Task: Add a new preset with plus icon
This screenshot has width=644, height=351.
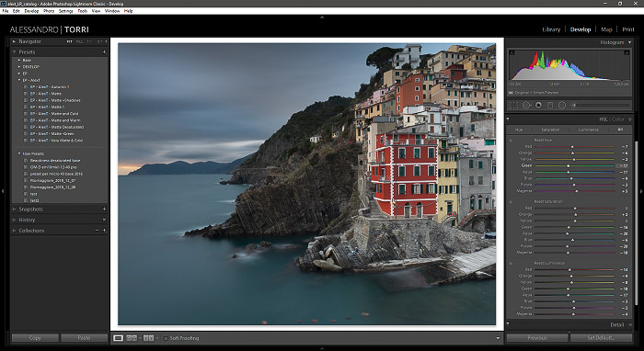Action: point(104,52)
